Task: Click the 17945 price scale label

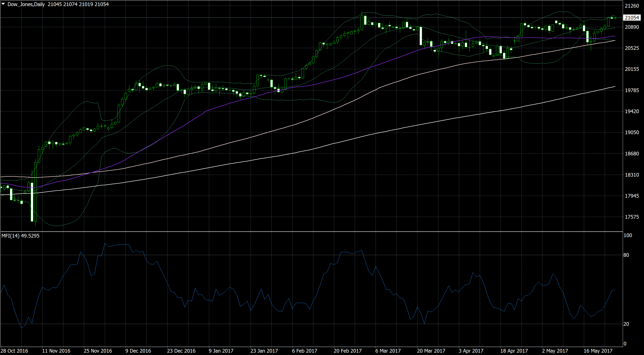Action: (632, 196)
